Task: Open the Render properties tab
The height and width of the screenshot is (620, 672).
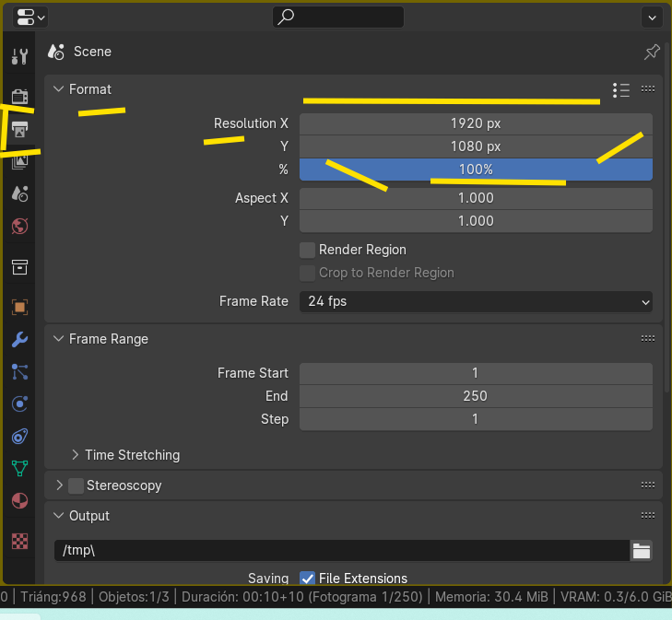Action: (19, 96)
